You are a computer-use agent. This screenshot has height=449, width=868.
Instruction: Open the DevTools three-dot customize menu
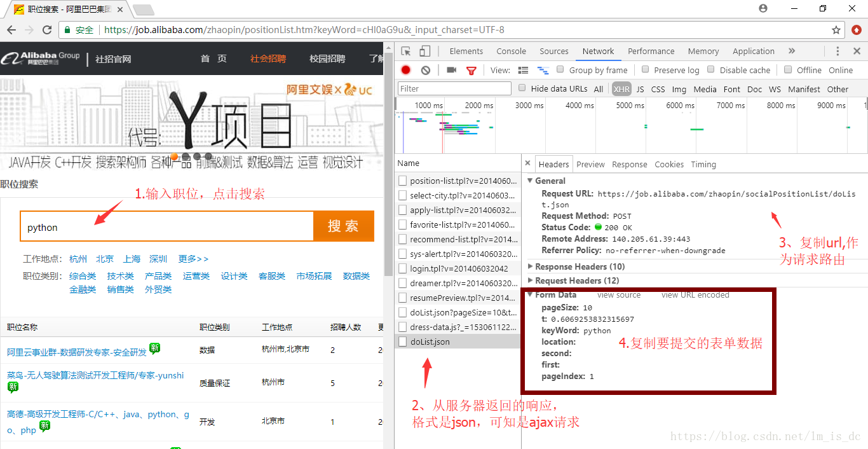(838, 52)
